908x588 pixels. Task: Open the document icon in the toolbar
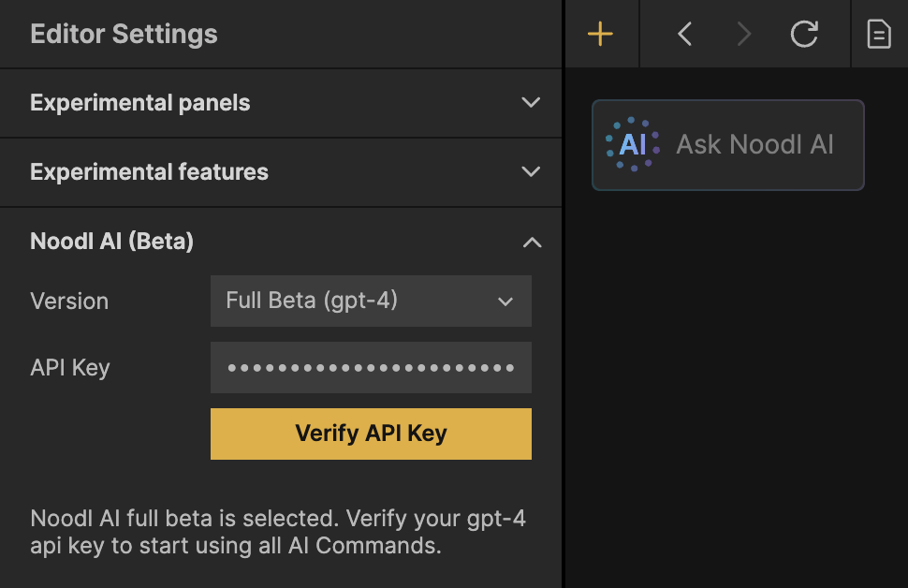[x=878, y=35]
